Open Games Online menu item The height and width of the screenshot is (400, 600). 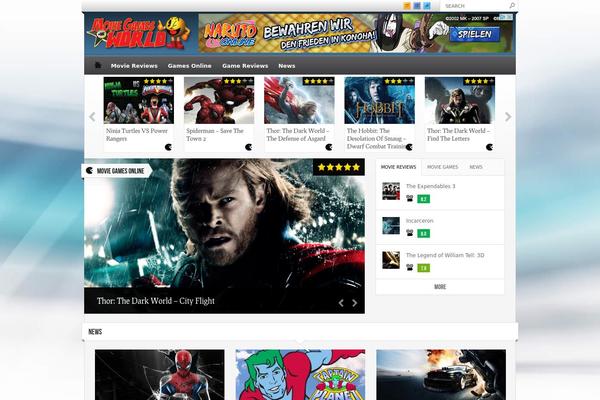(189, 66)
